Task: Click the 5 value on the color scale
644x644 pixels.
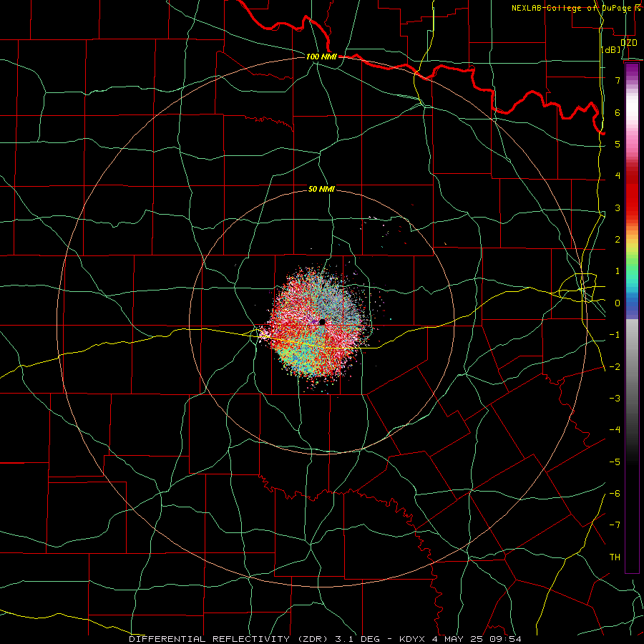Action: click(x=618, y=144)
